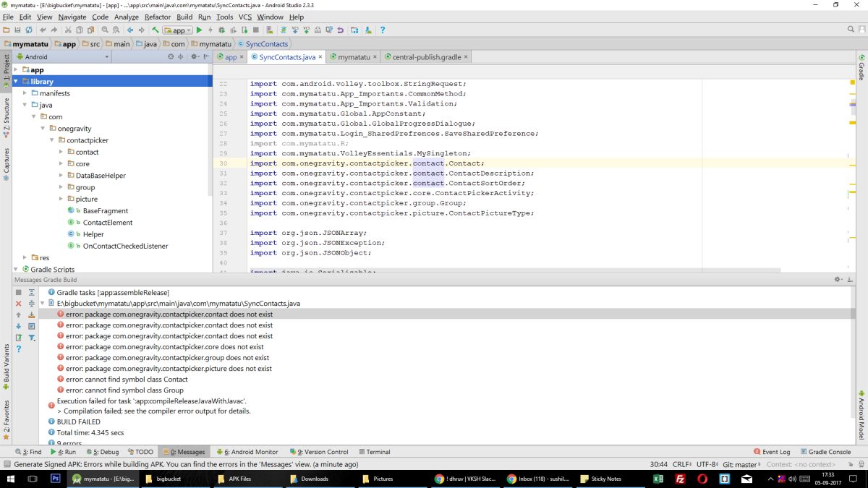Navigate forward with right arrow icon

pyautogui.click(x=141, y=30)
